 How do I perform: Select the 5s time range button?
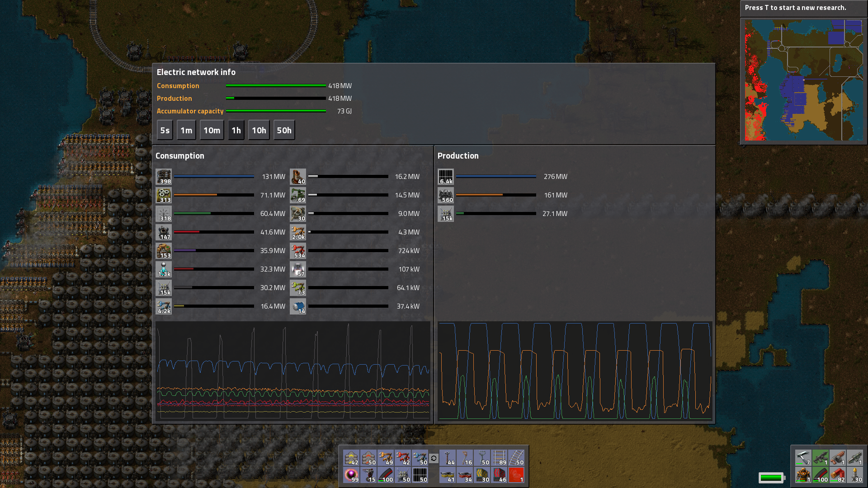[165, 130]
